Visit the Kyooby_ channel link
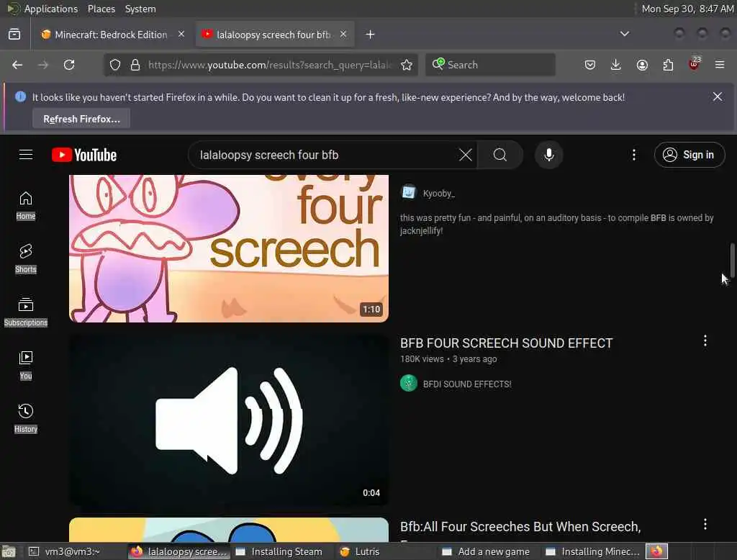Viewport: 737px width, 560px height. (x=438, y=193)
